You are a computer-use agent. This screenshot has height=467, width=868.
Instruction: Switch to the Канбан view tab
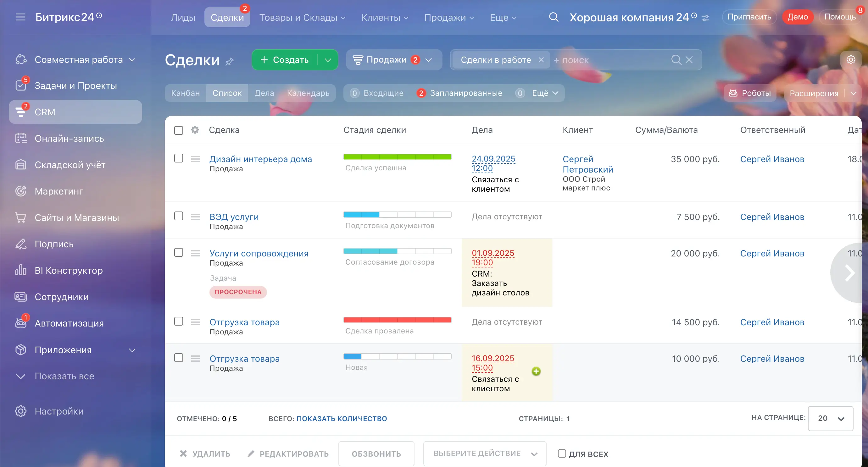(185, 93)
